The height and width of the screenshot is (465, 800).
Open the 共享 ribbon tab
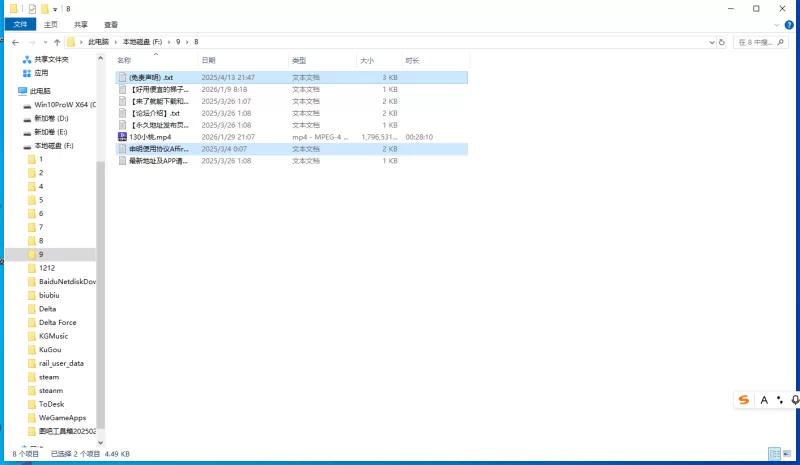tap(80, 24)
